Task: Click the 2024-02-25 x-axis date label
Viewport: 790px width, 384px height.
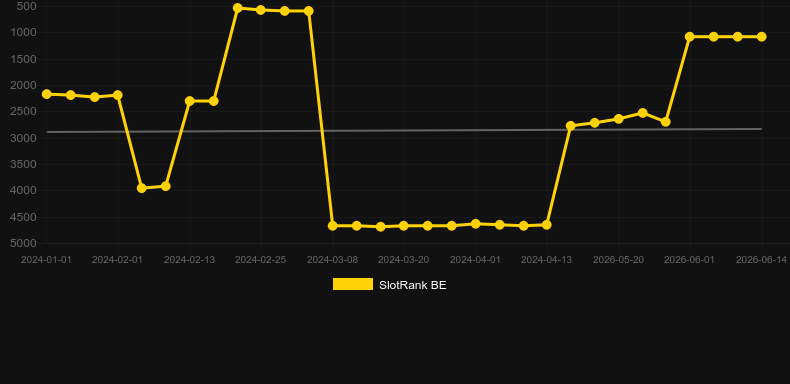Action: 260,260
